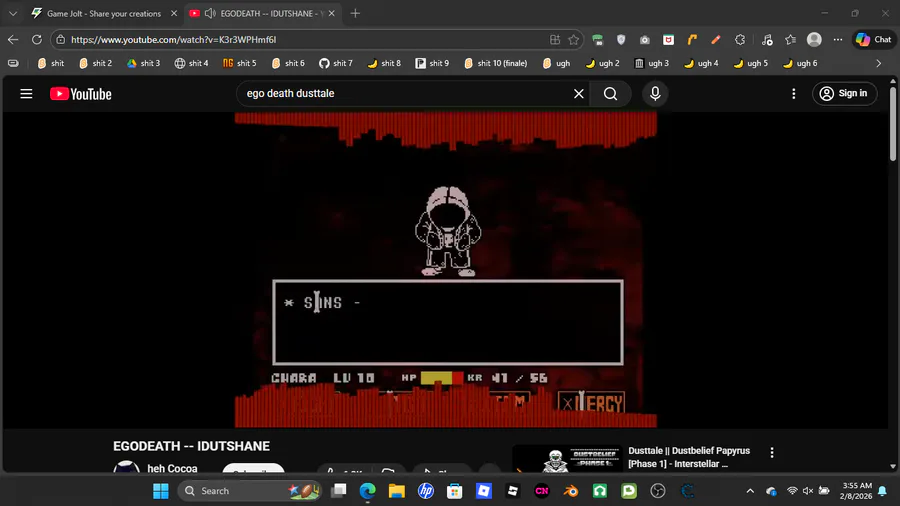
Task: Click into the YouTube search field
Action: [x=405, y=94]
